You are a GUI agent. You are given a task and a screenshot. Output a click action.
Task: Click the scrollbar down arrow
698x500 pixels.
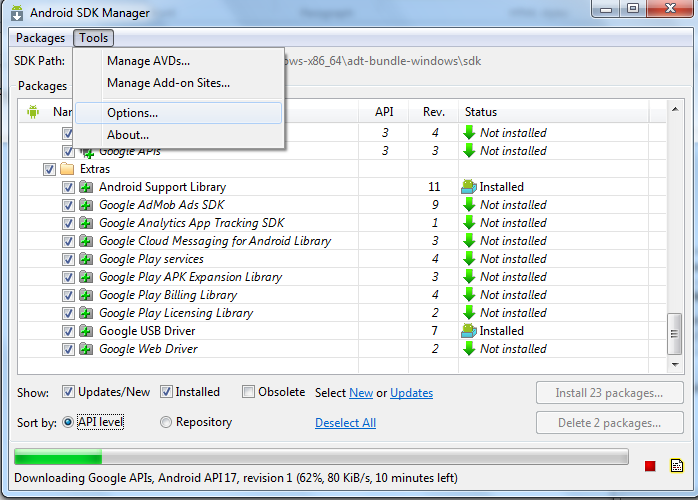tap(675, 365)
